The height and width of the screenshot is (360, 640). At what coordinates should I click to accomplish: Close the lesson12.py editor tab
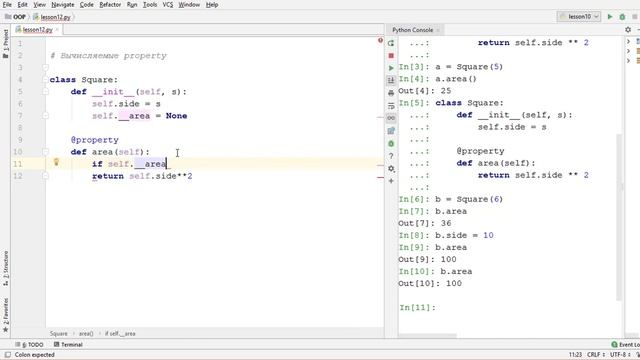coord(57,30)
